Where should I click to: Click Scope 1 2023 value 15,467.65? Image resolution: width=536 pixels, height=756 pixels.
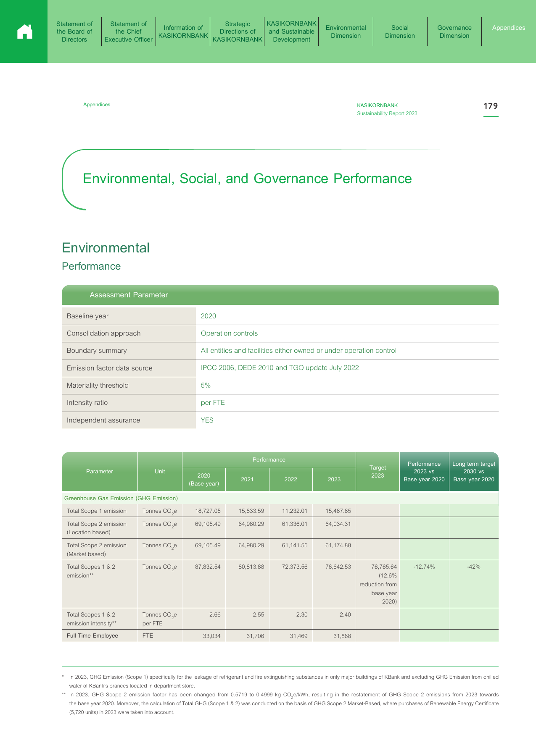pos(338,511)
